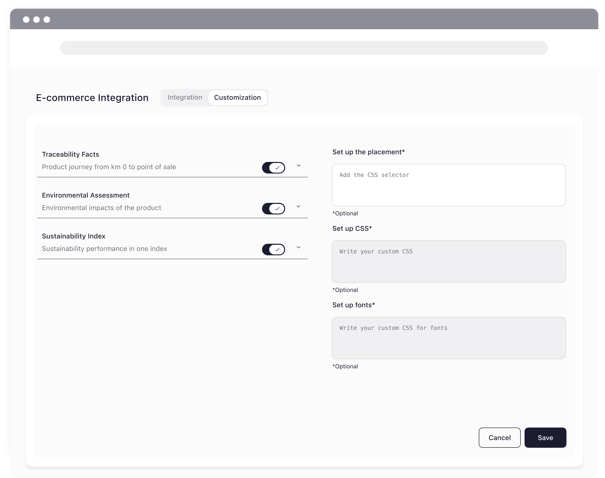
Task: Click the first window control dot
Action: (26, 20)
